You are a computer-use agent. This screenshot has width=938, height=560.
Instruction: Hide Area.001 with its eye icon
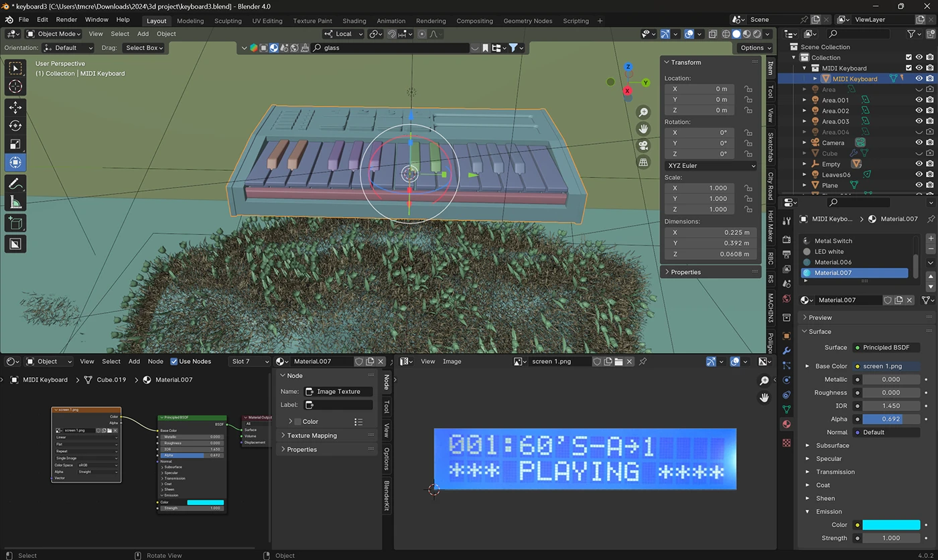(919, 100)
